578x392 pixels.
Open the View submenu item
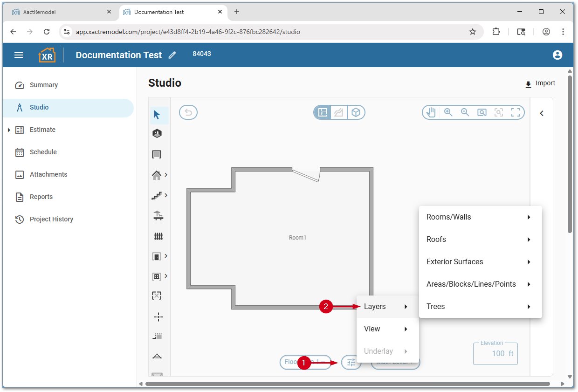tap(387, 329)
